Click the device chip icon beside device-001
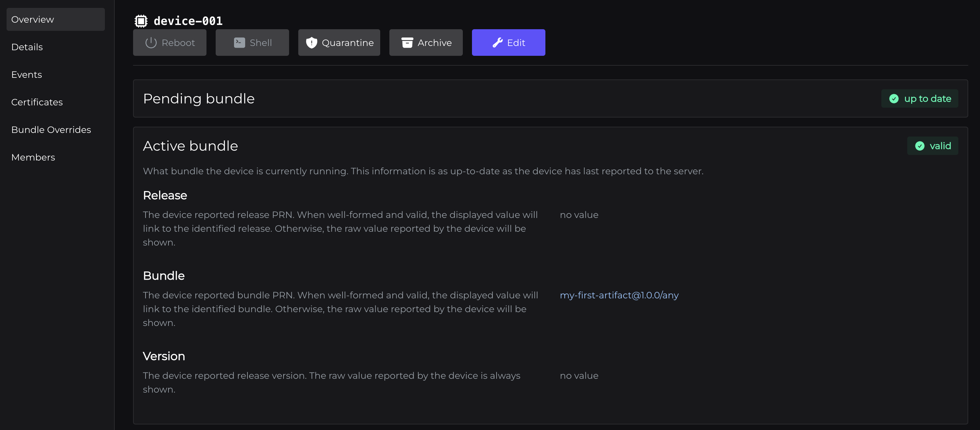The height and width of the screenshot is (430, 980). click(141, 21)
